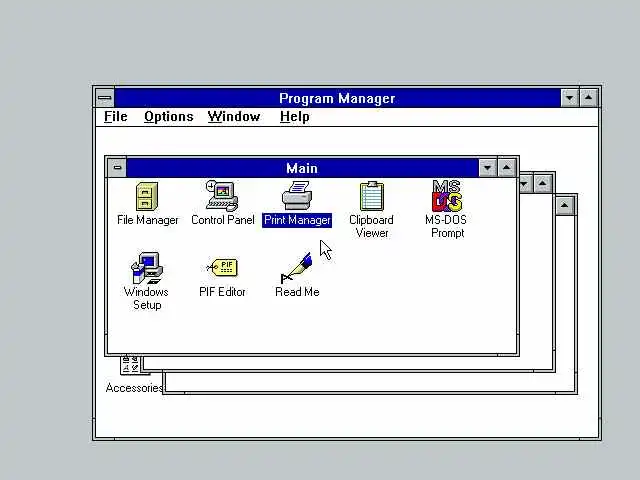Screen dimensions: 640x480
Task: Launch Control Panel from Main group
Action: click(x=222, y=196)
